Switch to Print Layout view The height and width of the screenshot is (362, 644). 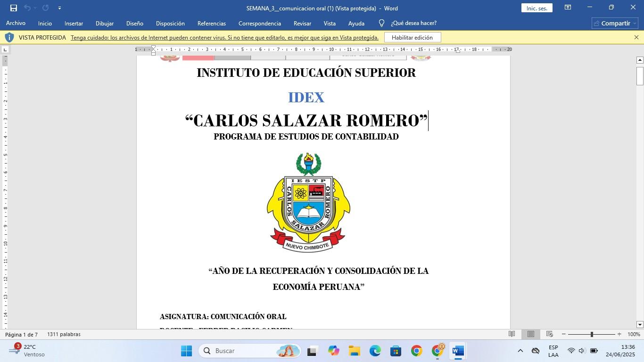(530, 334)
